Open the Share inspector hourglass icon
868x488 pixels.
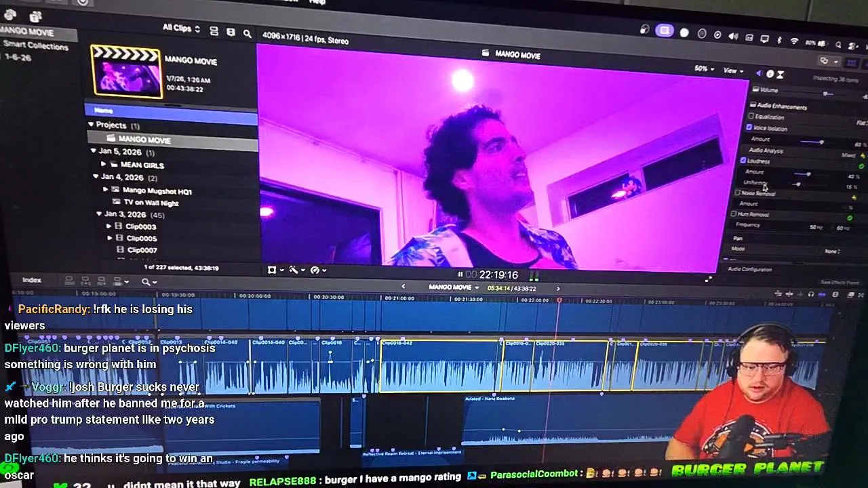(781, 75)
